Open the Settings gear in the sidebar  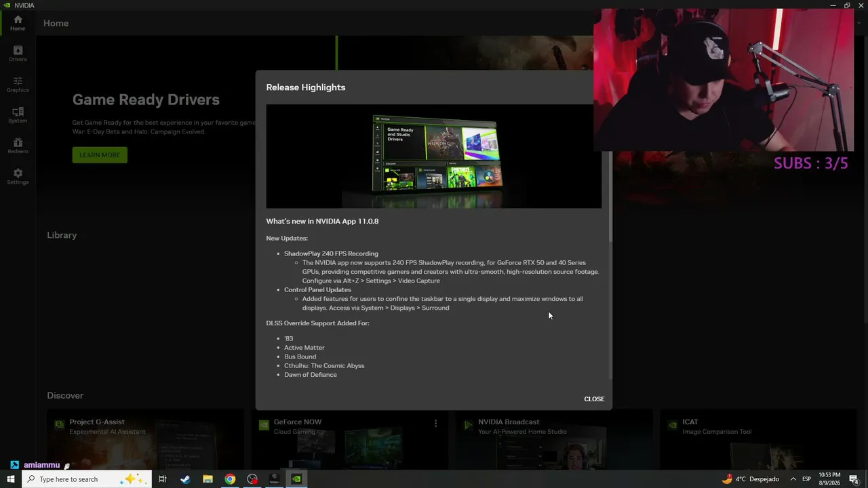click(18, 177)
